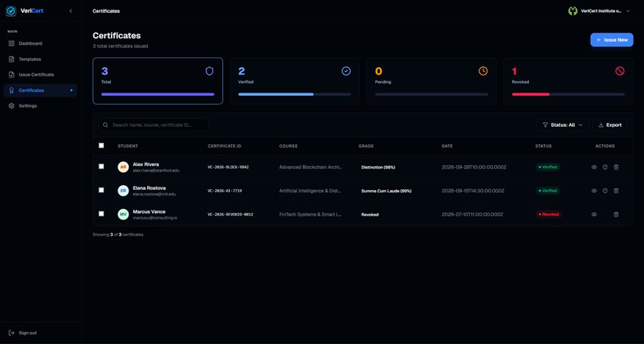
Task: Click certificate ID VC-2026-BLOCK-9842
Action: [228, 167]
